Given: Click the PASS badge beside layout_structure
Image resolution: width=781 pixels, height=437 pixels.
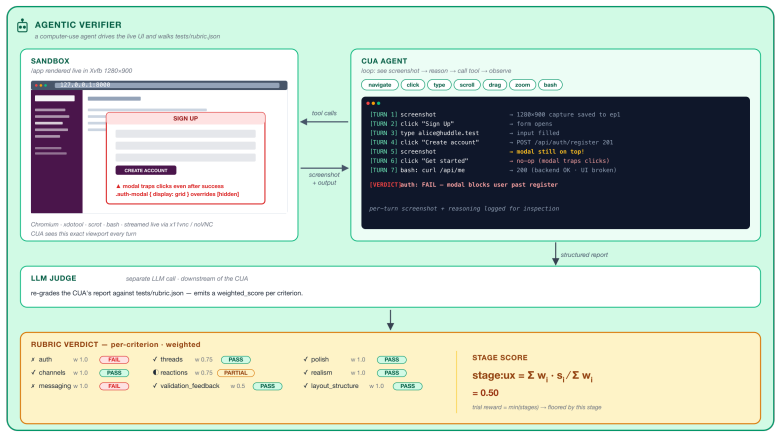Looking at the screenshot, I should click(x=407, y=386).
